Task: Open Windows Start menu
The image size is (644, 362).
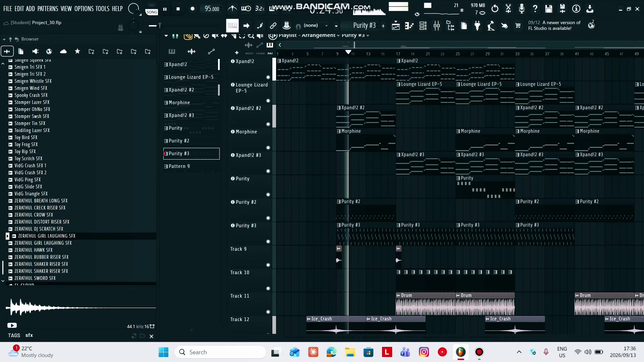Action: tap(163, 352)
